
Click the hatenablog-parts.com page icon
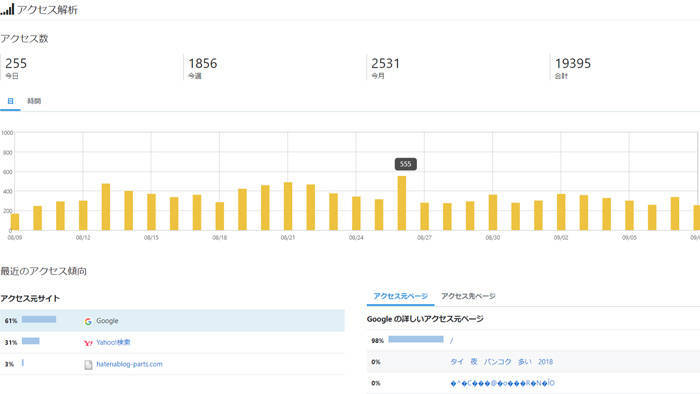(x=88, y=365)
